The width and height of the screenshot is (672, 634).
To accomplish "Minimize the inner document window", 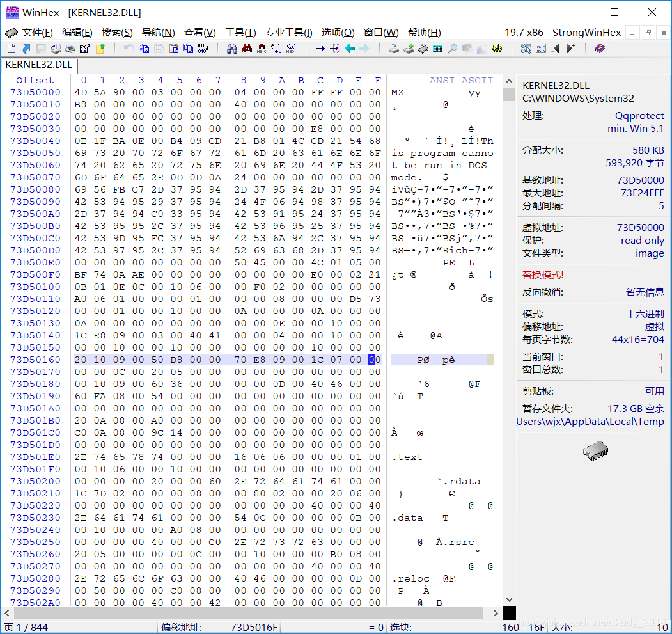I will [x=632, y=33].
